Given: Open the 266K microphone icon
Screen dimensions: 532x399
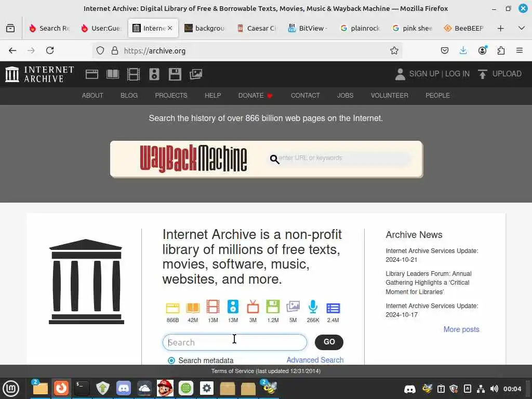Looking at the screenshot, I should pyautogui.click(x=313, y=307).
